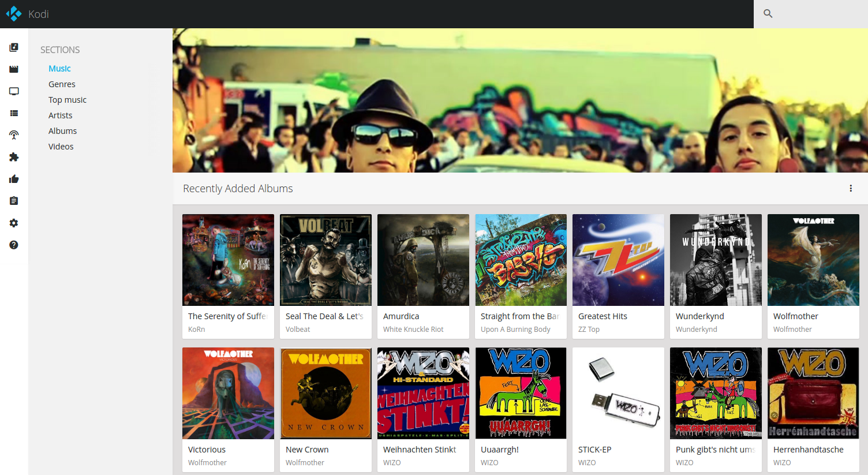Screen dimensions: 868x475
Task: Open the Wunderkynd album cover
Action: coord(716,260)
